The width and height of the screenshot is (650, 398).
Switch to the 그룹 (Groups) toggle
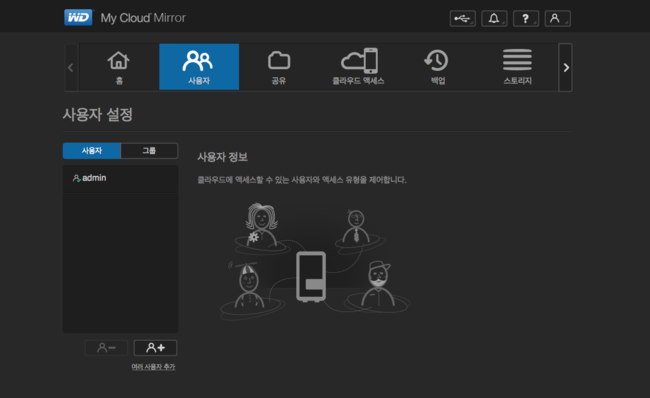(x=149, y=151)
